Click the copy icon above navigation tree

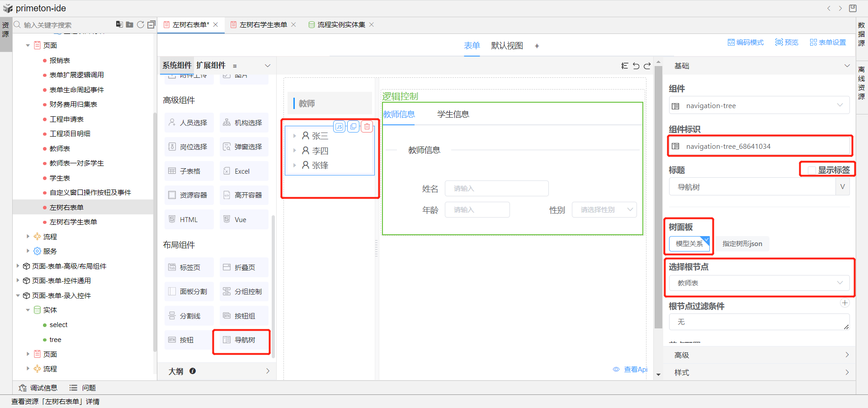353,127
